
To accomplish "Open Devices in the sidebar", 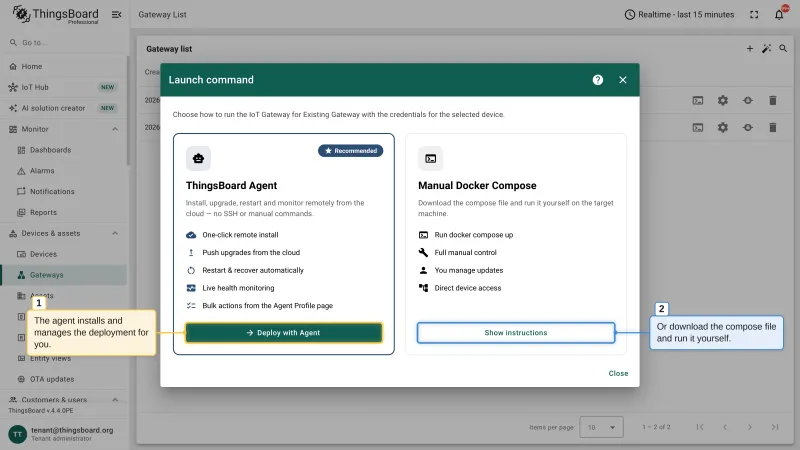I will coord(64,254).
